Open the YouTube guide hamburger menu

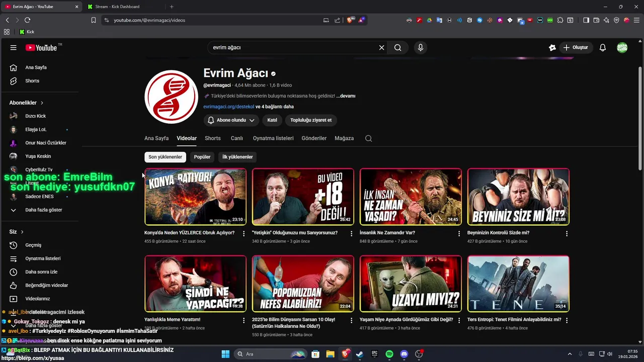(x=14, y=48)
